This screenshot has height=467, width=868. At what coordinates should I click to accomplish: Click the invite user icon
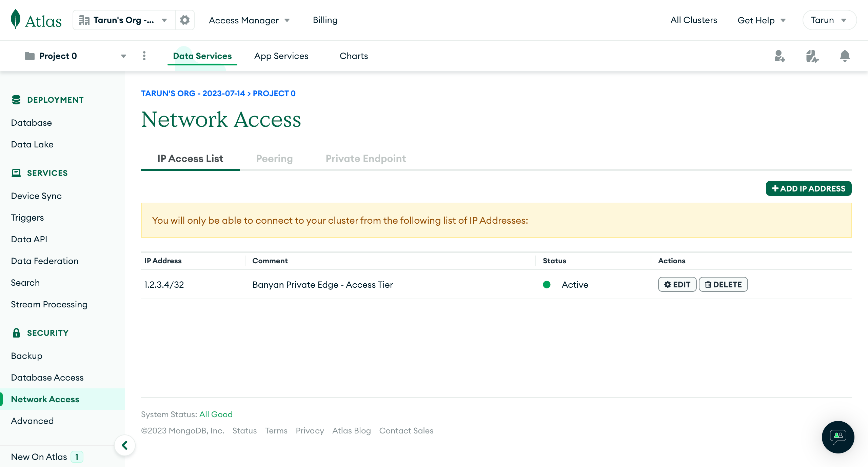point(780,56)
